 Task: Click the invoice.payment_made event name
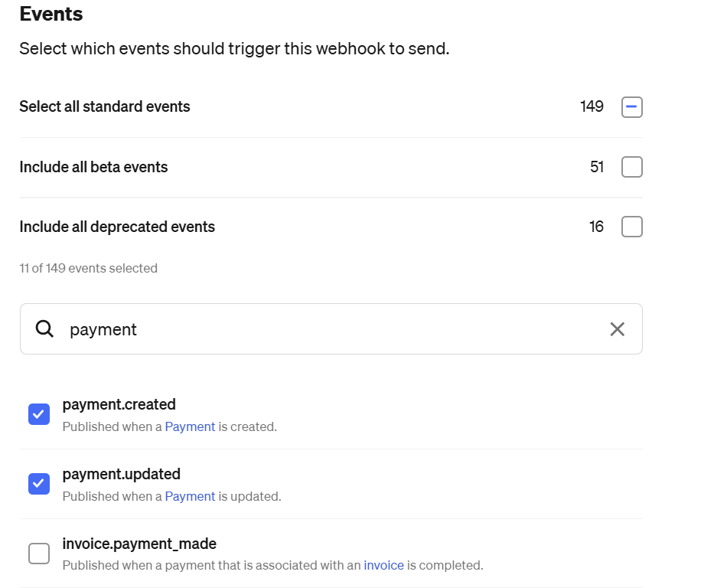point(139,544)
